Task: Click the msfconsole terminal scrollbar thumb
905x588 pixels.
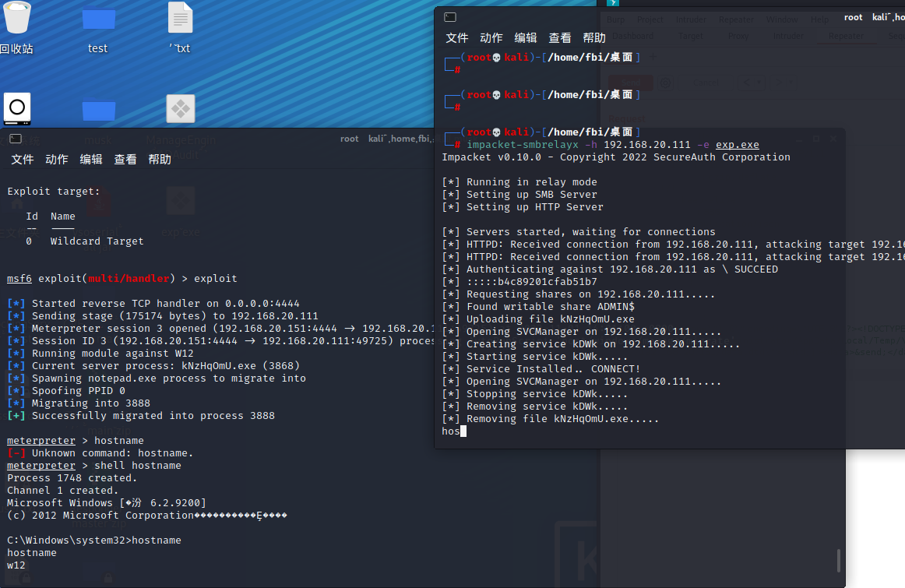Action: 838,560
